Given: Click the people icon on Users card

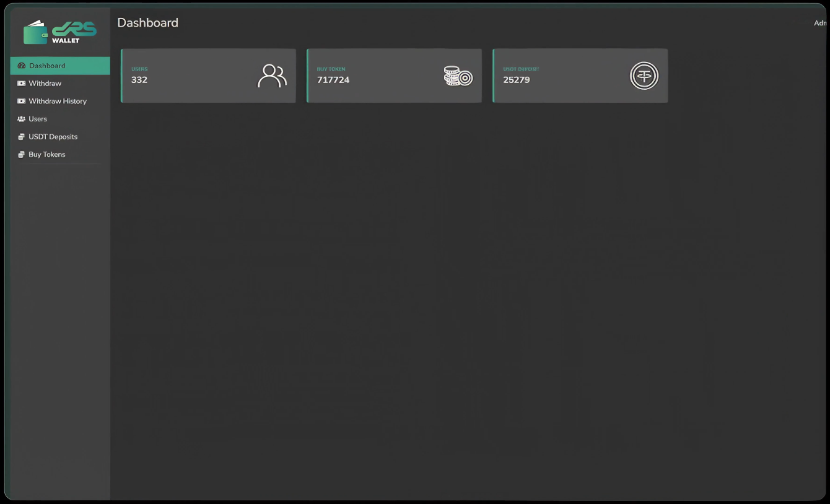Looking at the screenshot, I should [272, 76].
